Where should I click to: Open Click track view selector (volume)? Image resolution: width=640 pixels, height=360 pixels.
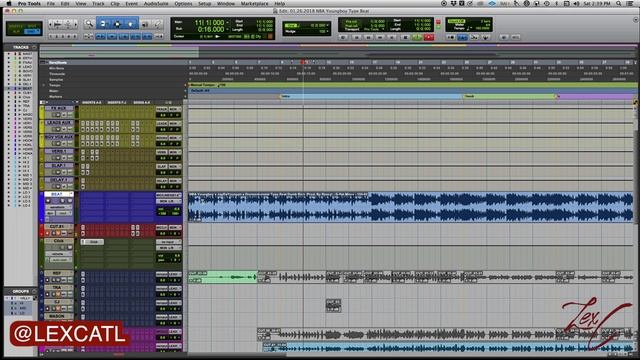pyautogui.click(x=58, y=254)
